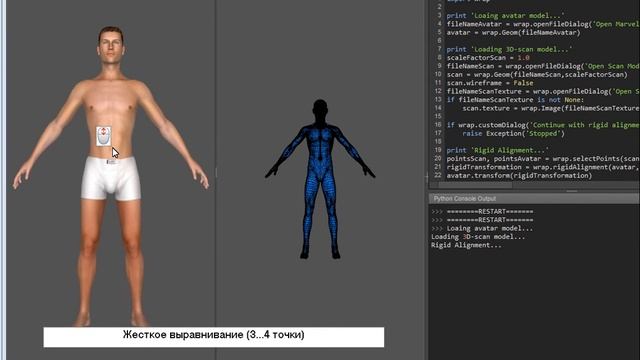Click scan.wireframe = False line
640x360 pixels.
pyautogui.click(x=490, y=83)
